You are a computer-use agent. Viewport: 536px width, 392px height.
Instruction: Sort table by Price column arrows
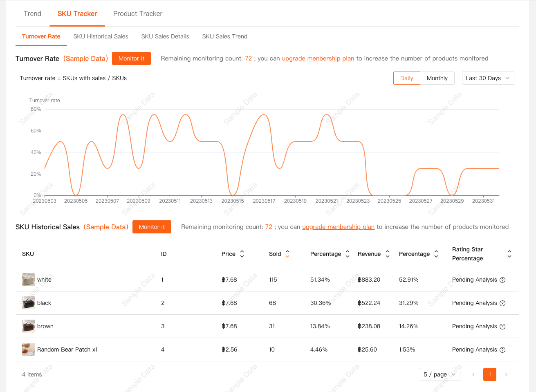(x=242, y=254)
